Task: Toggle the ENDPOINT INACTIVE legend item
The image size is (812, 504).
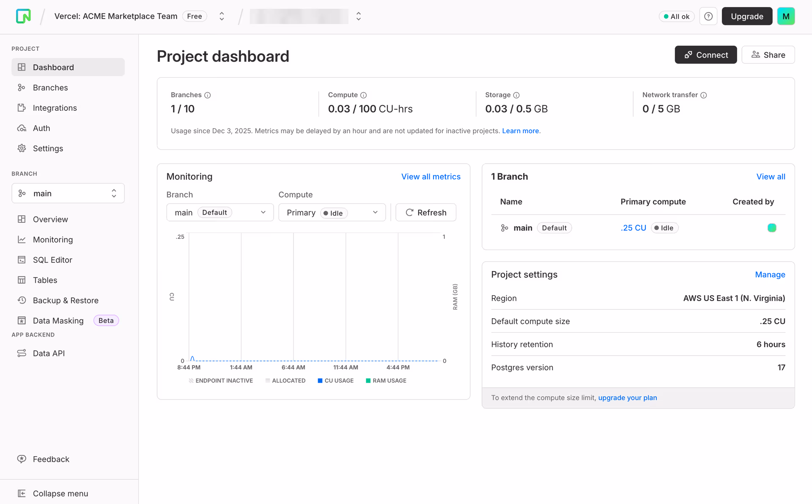Action: (221, 381)
